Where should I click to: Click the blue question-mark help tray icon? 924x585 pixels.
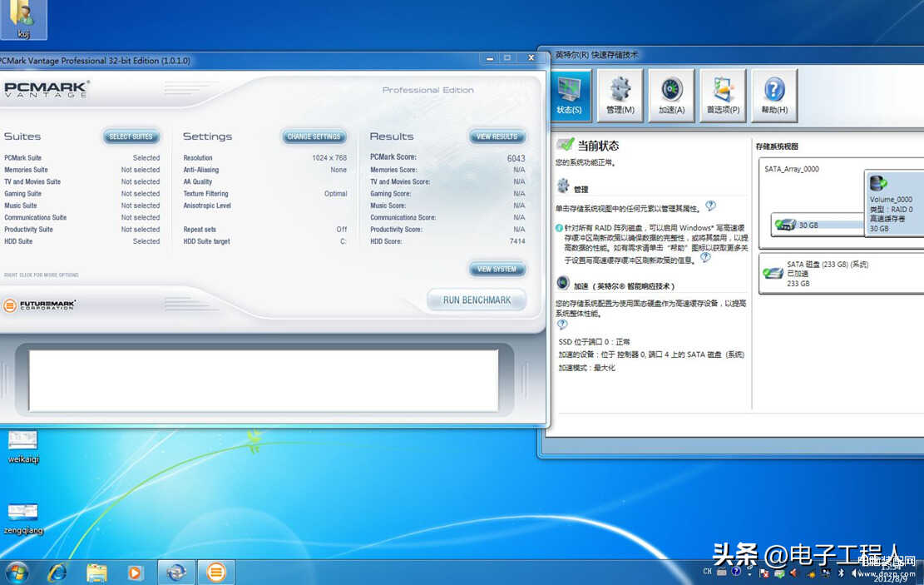[736, 572]
